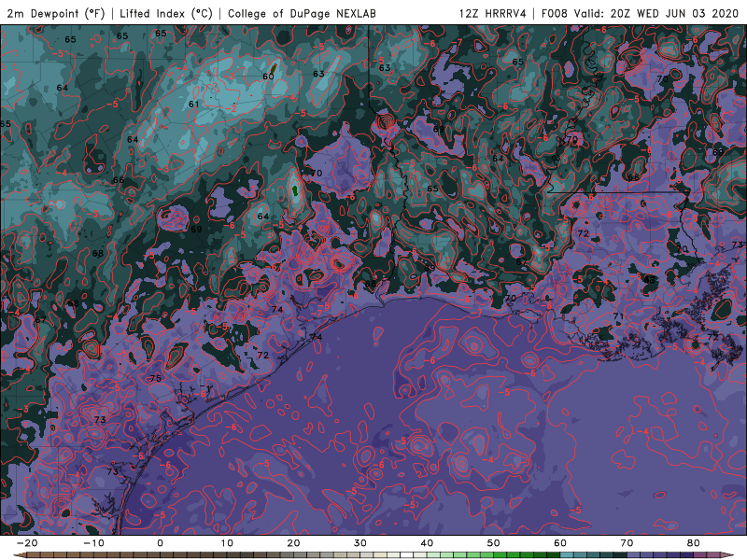The height and width of the screenshot is (560, 747).
Task: Click the brown color bar segment below -10
Action: point(100,555)
